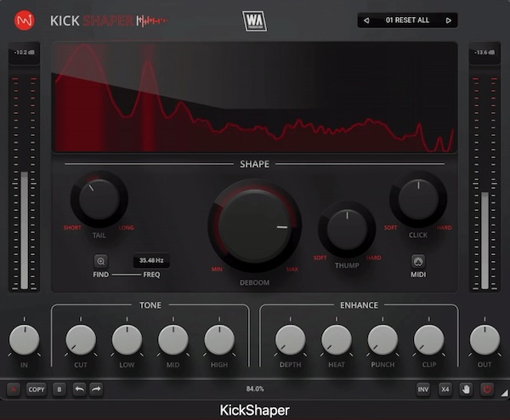Image resolution: width=510 pixels, height=420 pixels.
Task: Select the A preset state
Action: click(14, 389)
